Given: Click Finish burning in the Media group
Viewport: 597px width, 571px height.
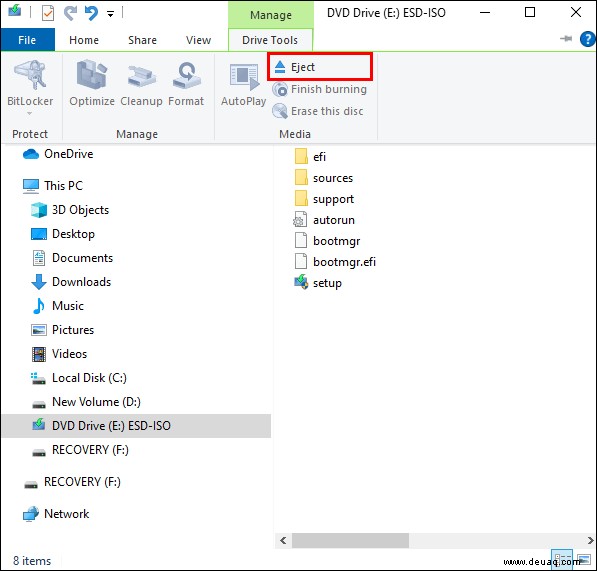Looking at the screenshot, I should (320, 89).
